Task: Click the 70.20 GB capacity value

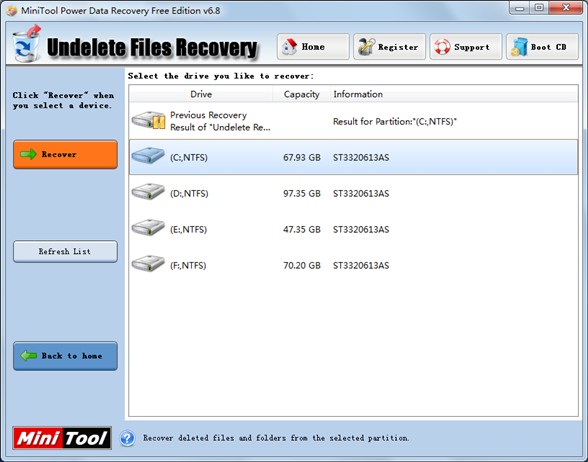Action: coord(302,266)
